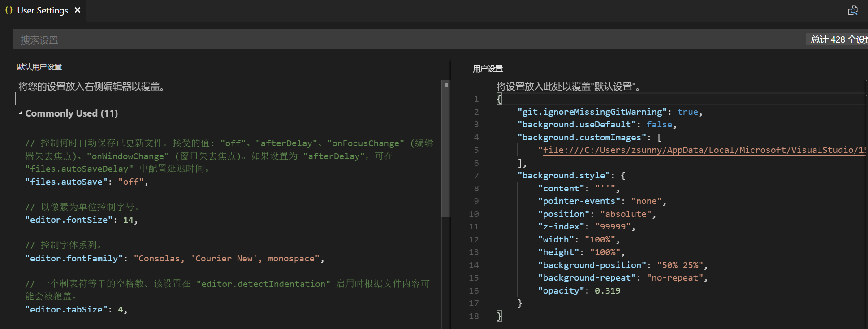Click the "position": "absolute" line
The height and width of the screenshot is (329, 868).
pos(597,214)
